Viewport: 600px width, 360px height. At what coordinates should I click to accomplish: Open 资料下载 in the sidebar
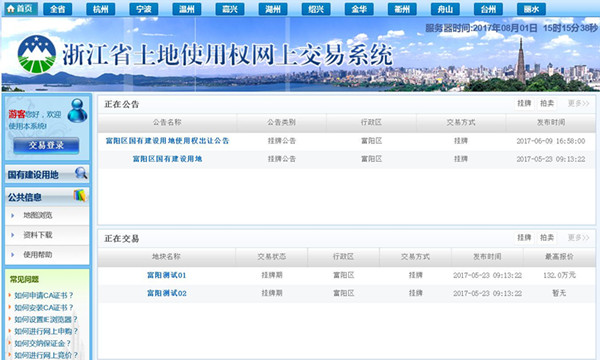[38, 235]
